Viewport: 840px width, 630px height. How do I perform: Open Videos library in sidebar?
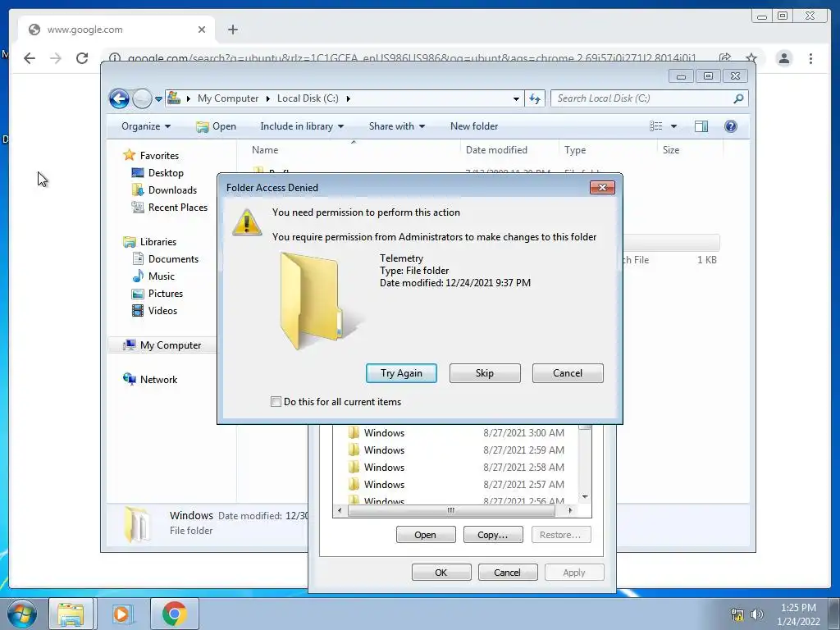[162, 311]
